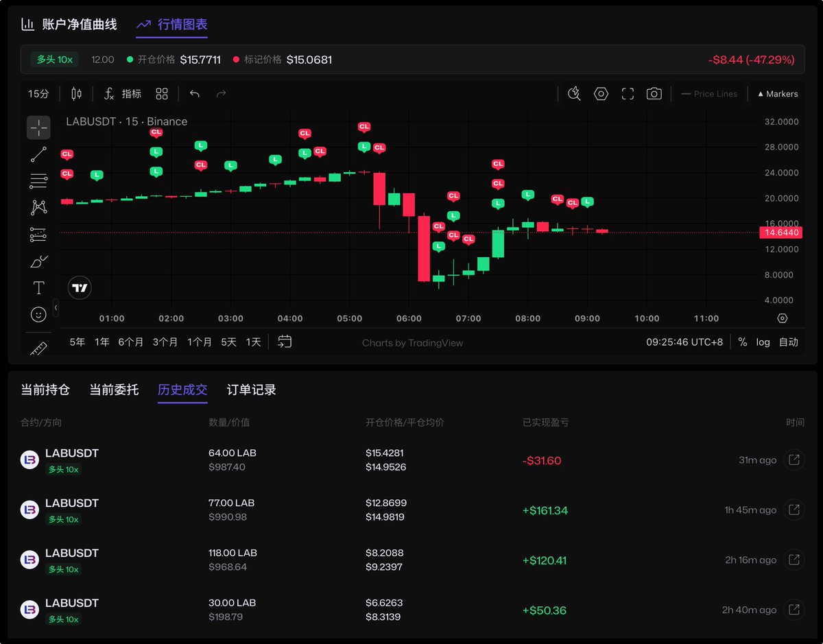Redo the chart action

click(221, 94)
